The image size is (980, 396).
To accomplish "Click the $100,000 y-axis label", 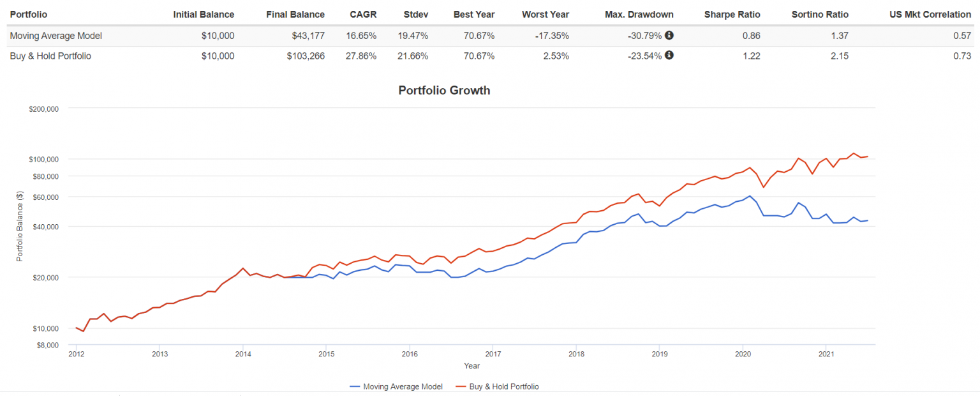I will [44, 159].
